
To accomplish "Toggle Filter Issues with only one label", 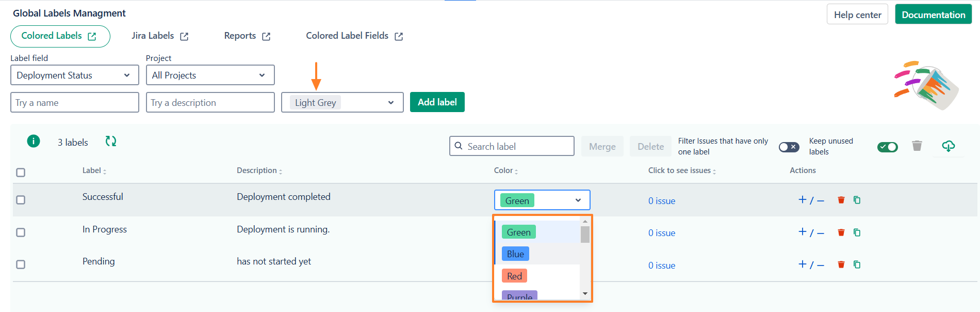I will [789, 147].
